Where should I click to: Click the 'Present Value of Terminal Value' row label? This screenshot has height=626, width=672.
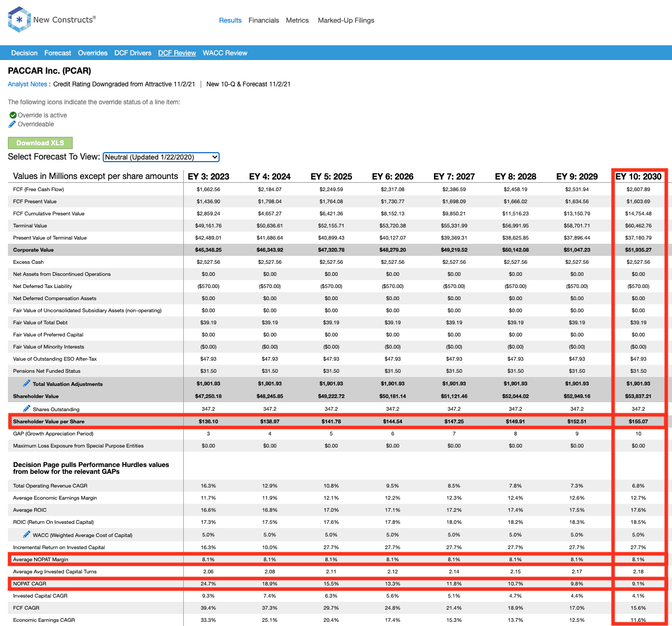tap(50, 238)
